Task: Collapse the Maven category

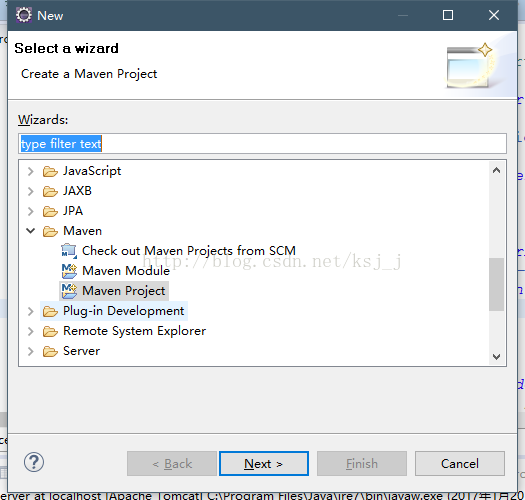Action: pyautogui.click(x=30, y=231)
